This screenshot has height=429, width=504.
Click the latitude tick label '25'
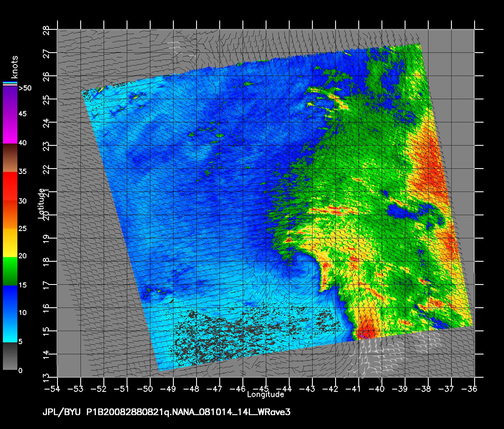(46, 100)
